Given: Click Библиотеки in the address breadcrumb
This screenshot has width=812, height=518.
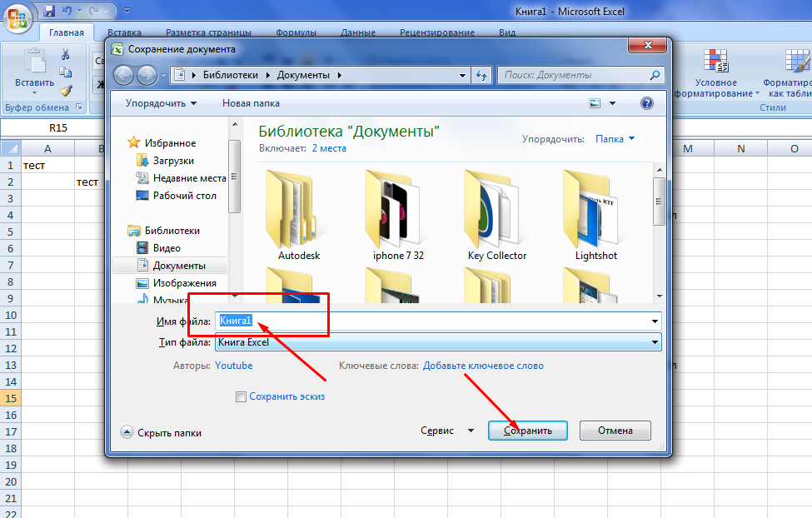Looking at the screenshot, I should pos(231,75).
